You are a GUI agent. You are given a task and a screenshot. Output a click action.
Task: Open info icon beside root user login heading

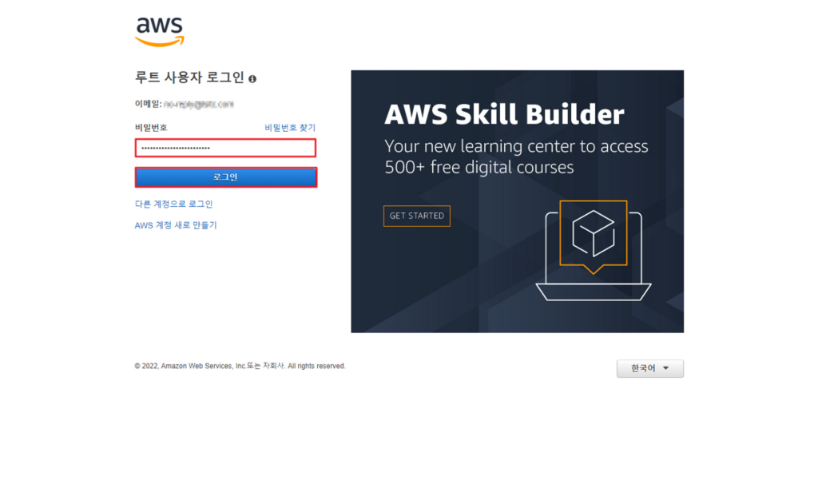click(252, 79)
